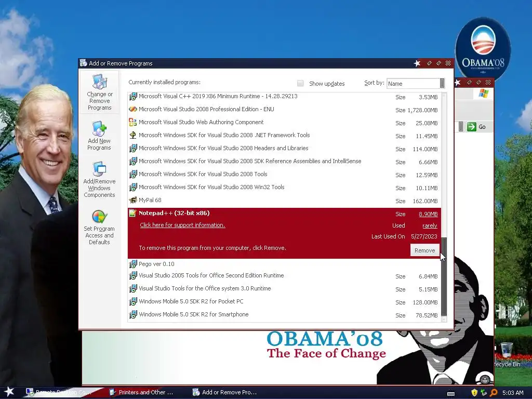Select Pego ver 0.10 row text
This screenshot has height=399, width=532.
156,264
